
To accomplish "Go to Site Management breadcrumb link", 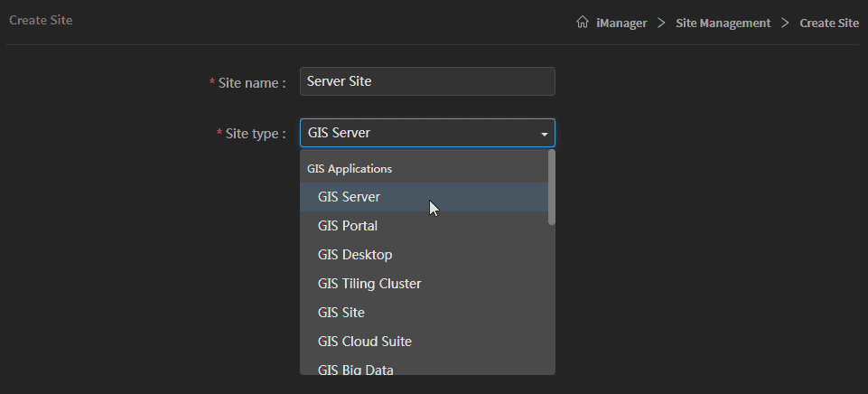I will (723, 23).
